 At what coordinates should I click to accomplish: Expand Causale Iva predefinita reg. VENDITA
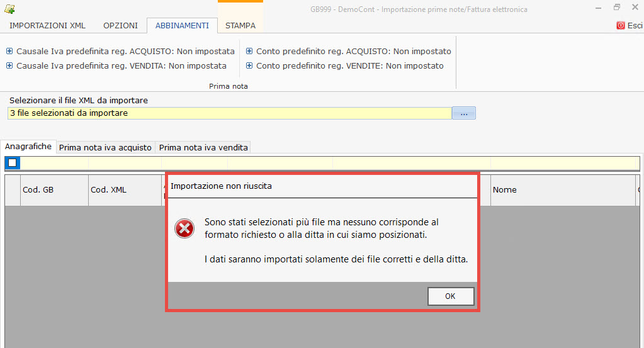[x=9, y=66]
